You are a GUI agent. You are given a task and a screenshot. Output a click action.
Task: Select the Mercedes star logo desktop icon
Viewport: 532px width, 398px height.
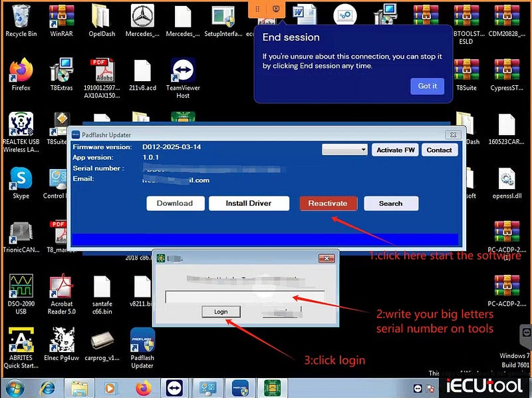(x=142, y=20)
